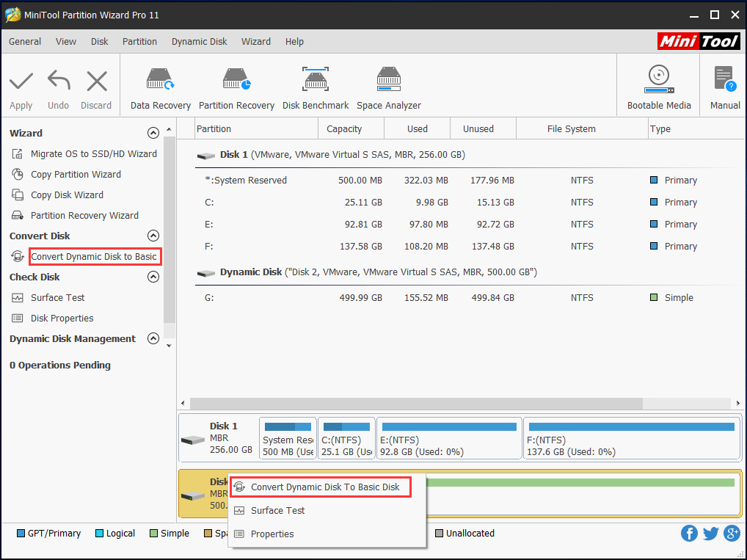
Task: Select the E: partition row
Action: pyautogui.click(x=469, y=224)
